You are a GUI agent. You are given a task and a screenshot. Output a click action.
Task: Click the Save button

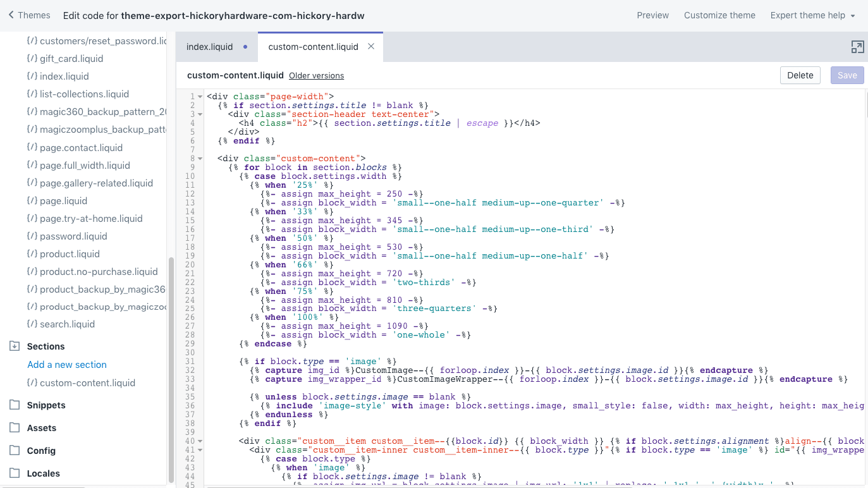[x=847, y=75]
